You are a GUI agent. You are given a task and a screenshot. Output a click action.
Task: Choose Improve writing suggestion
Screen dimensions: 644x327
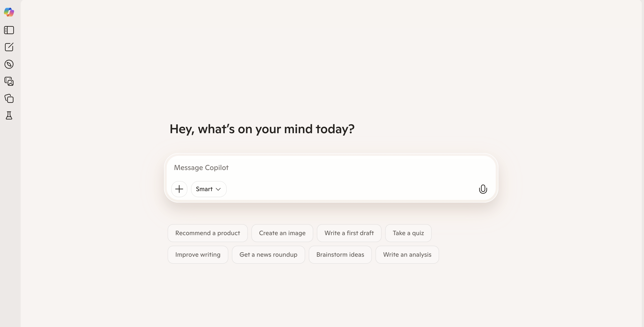(x=198, y=254)
